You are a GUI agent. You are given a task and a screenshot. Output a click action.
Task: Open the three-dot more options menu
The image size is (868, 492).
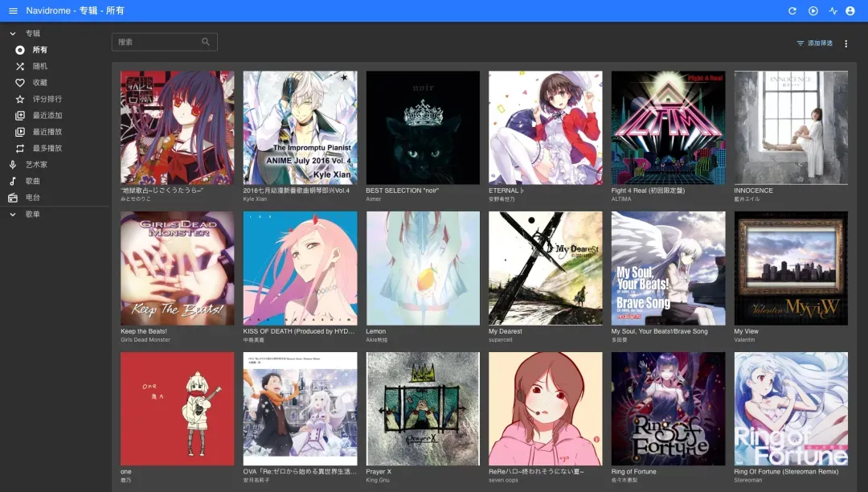(845, 43)
